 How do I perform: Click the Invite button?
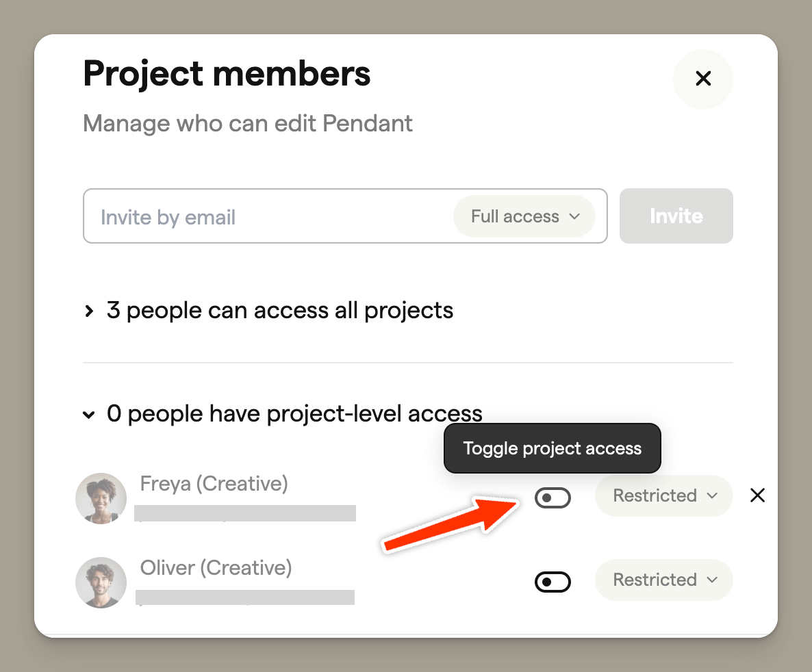coord(676,216)
